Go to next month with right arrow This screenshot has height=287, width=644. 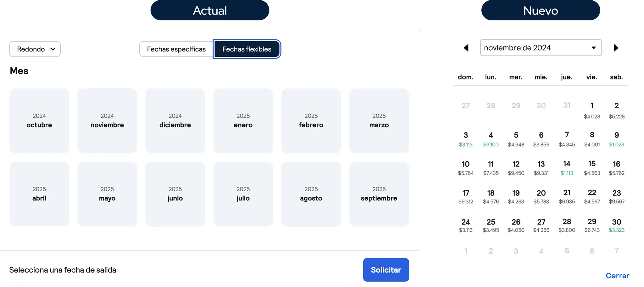[x=616, y=48]
